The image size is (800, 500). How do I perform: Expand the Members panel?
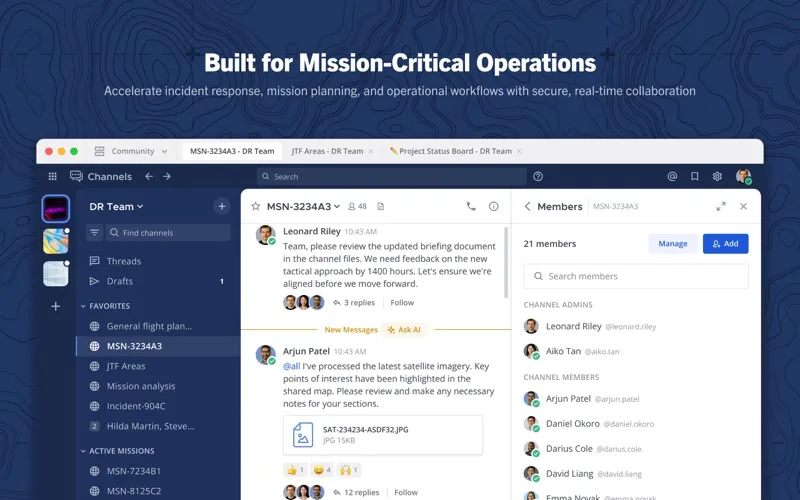tap(721, 206)
